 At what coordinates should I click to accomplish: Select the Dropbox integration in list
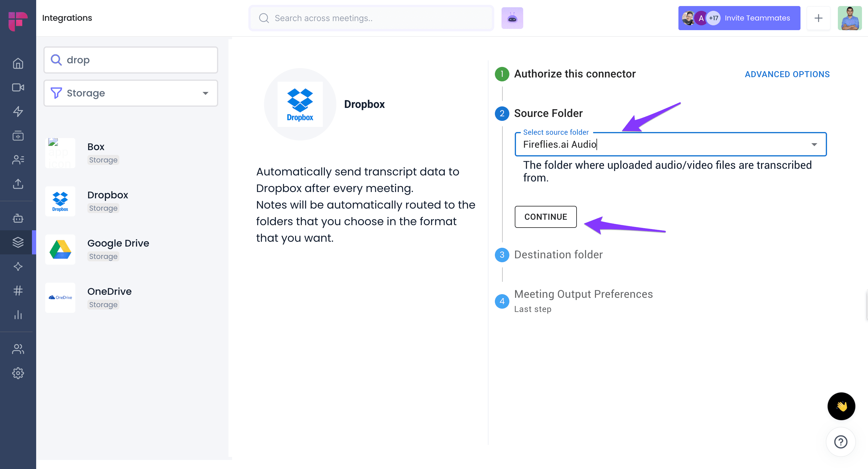click(x=131, y=201)
